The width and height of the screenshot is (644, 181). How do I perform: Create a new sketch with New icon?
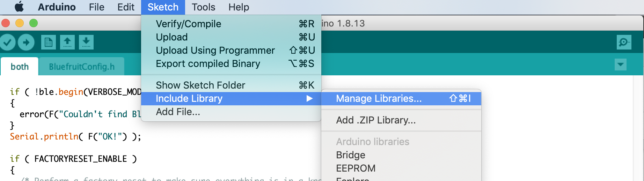click(49, 42)
